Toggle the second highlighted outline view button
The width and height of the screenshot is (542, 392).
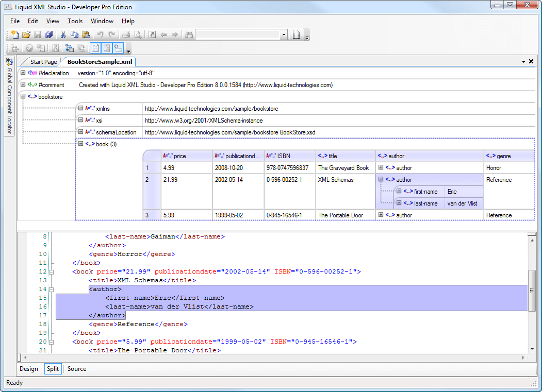[107, 48]
